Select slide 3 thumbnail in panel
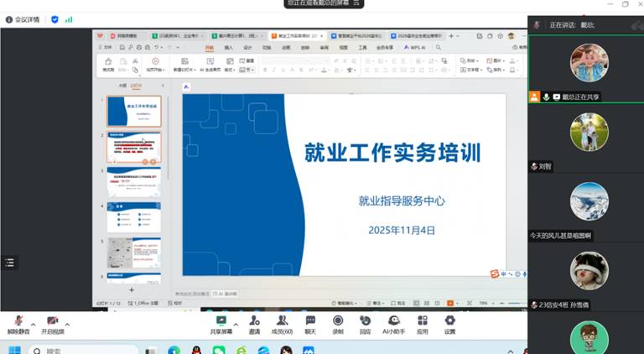This screenshot has width=644, height=354. (133, 182)
